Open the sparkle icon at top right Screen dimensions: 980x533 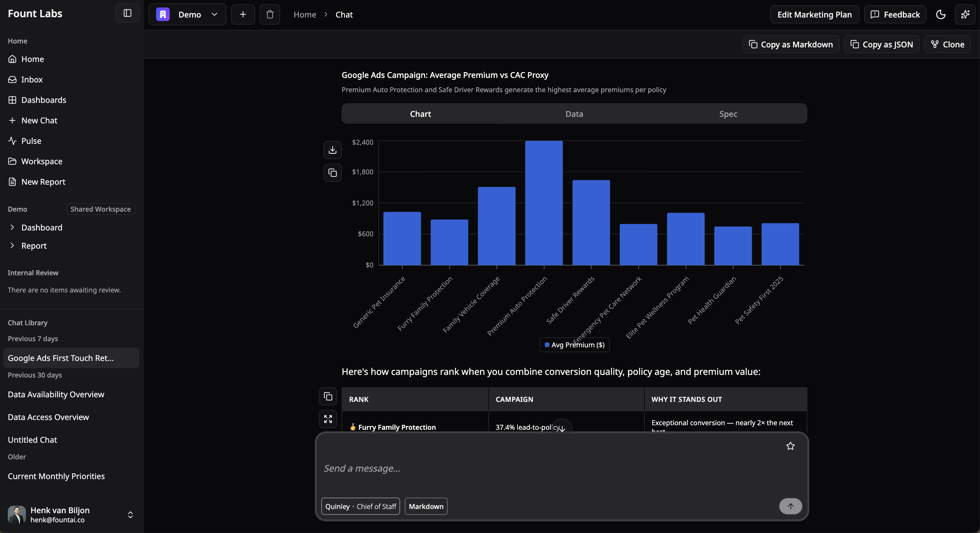[965, 15]
